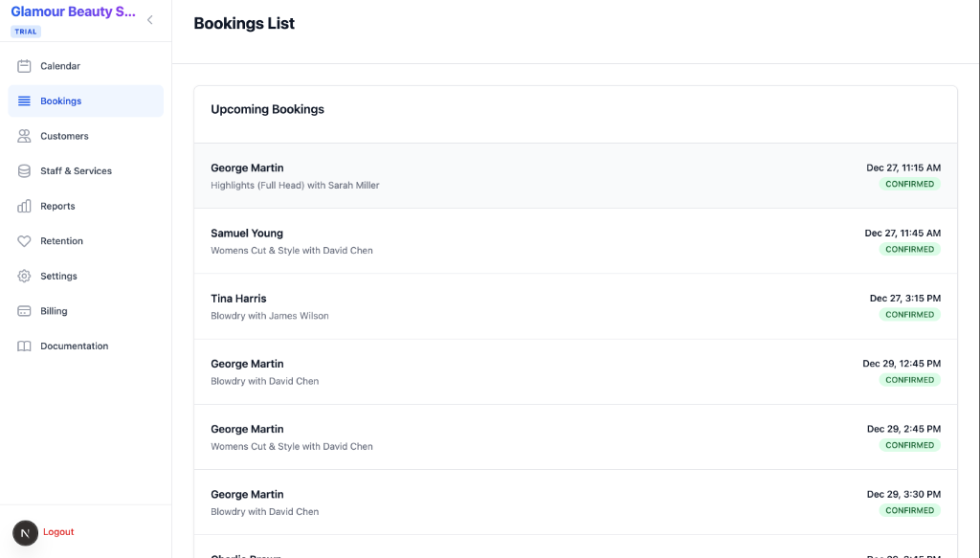Click the Glamour Beauty salon name link
The height and width of the screenshot is (558, 980).
click(x=73, y=12)
